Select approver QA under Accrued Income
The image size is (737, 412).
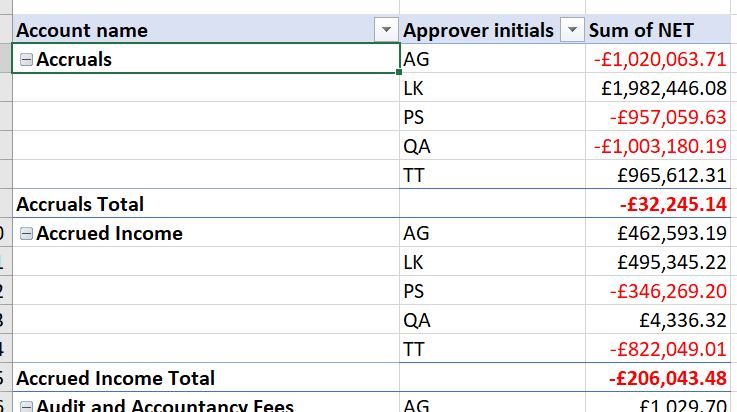click(x=416, y=320)
